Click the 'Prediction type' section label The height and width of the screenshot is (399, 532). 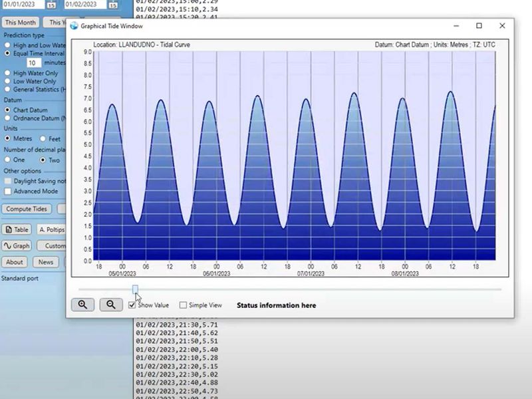[x=24, y=35]
